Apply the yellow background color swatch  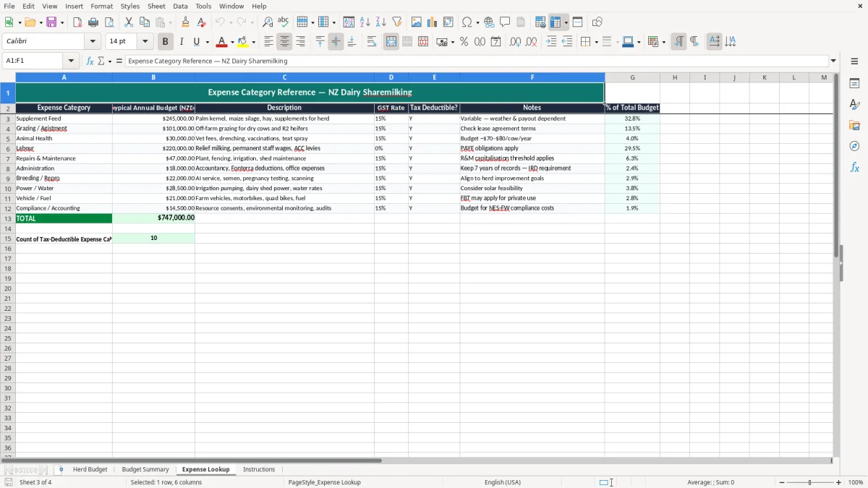click(x=243, y=42)
